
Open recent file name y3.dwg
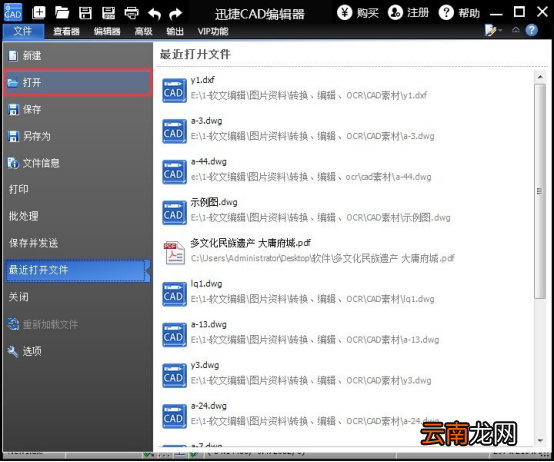(x=205, y=365)
